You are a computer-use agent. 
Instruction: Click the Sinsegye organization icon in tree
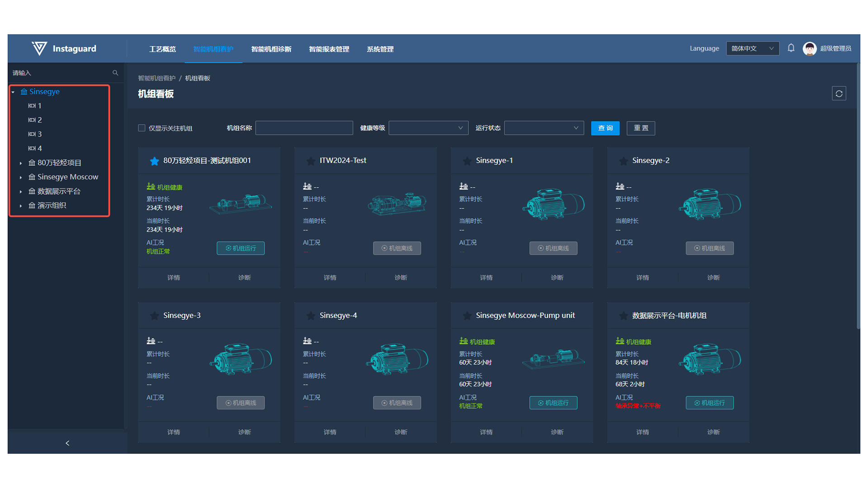coord(24,92)
